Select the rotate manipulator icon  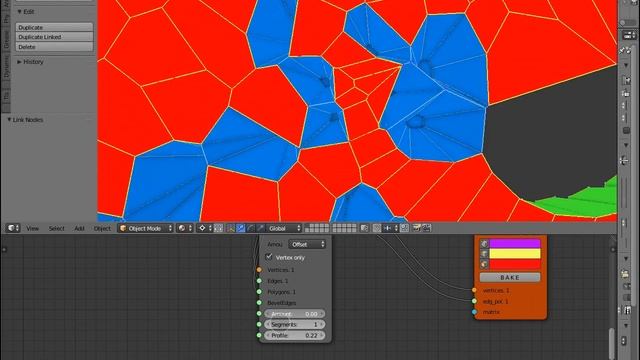(x=251, y=228)
